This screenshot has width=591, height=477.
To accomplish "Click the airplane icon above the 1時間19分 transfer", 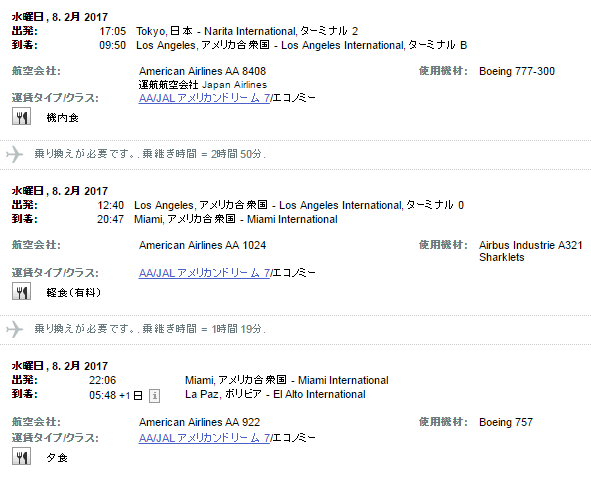I will [15, 329].
